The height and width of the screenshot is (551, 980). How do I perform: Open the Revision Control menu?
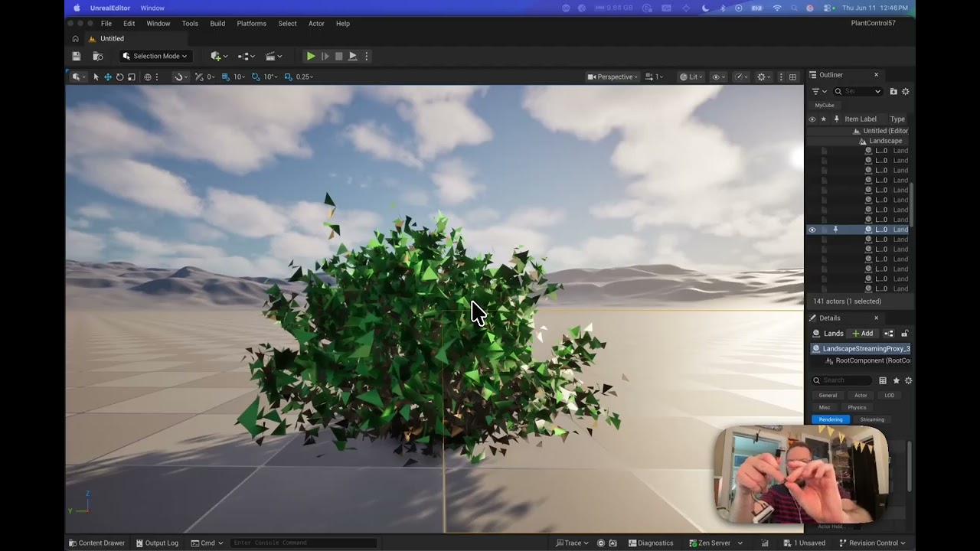pyautogui.click(x=873, y=543)
